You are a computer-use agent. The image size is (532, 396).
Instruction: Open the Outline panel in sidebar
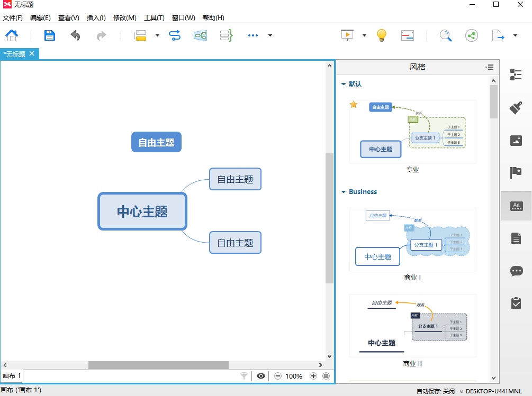pyautogui.click(x=516, y=75)
